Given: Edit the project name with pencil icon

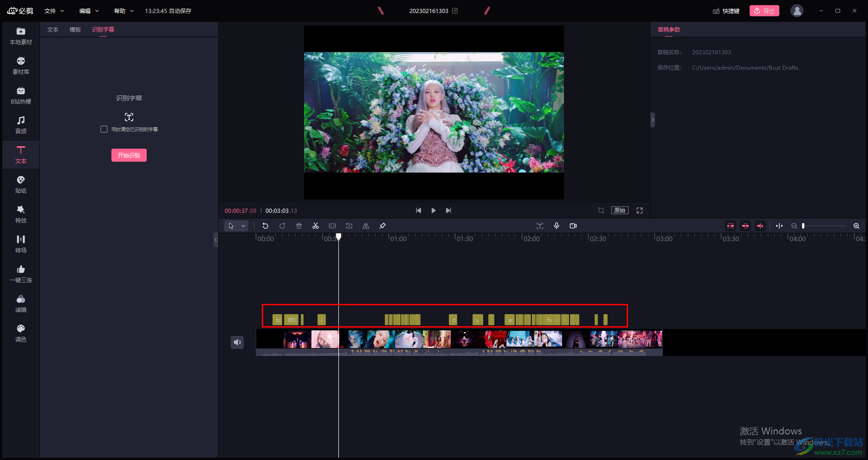Looking at the screenshot, I should [455, 11].
